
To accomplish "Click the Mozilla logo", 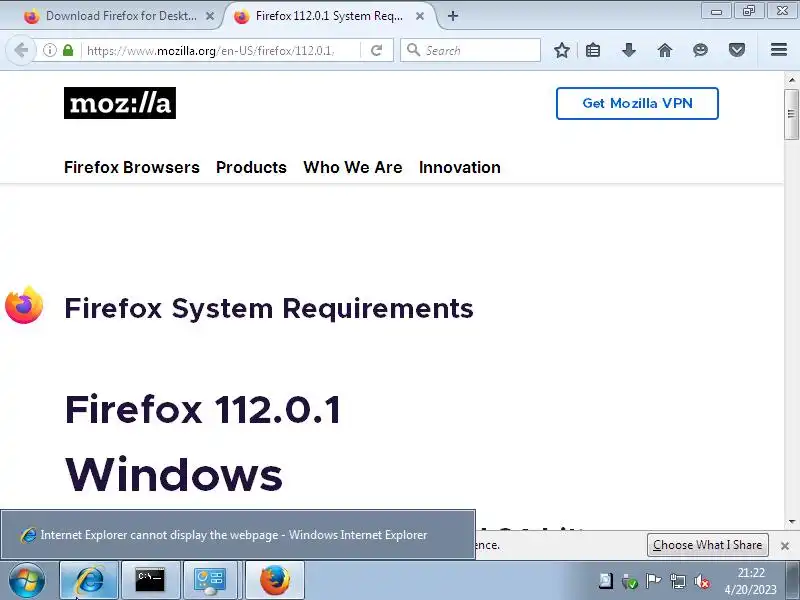I will pyautogui.click(x=120, y=103).
